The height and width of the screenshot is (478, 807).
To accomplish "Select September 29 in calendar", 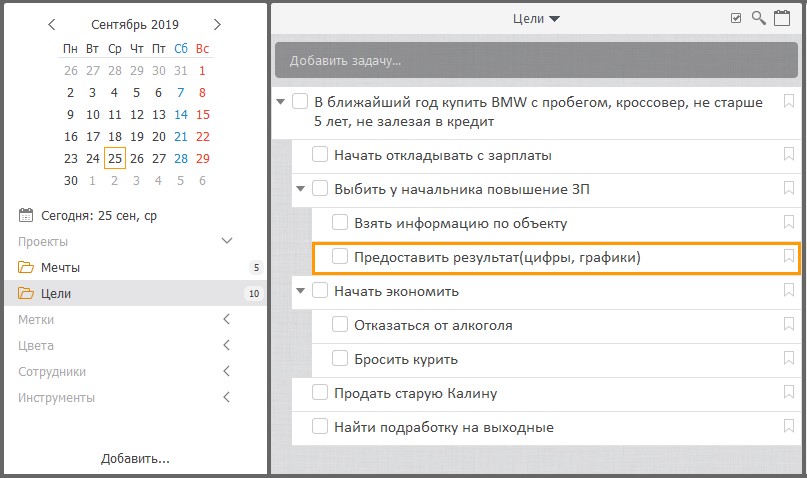I will click(x=203, y=158).
